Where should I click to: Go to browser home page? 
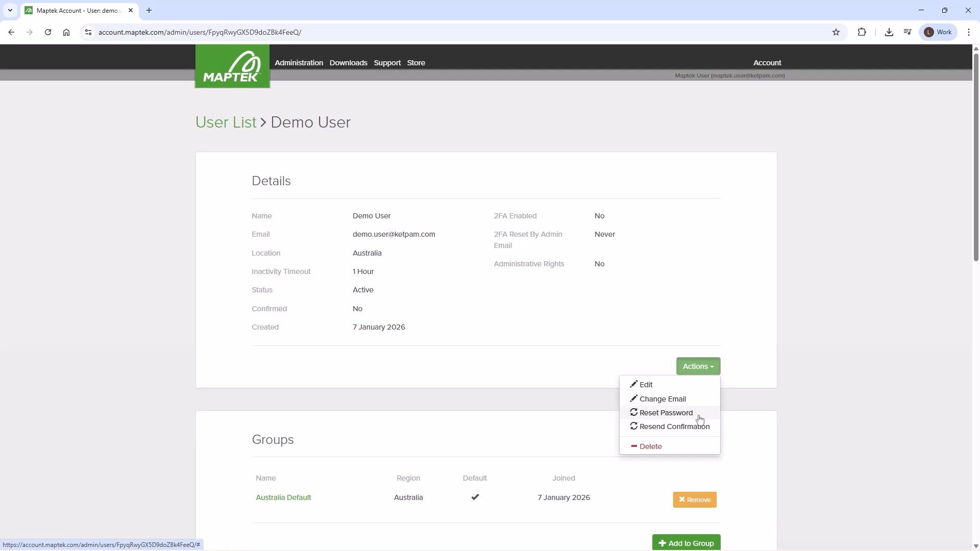66,32
